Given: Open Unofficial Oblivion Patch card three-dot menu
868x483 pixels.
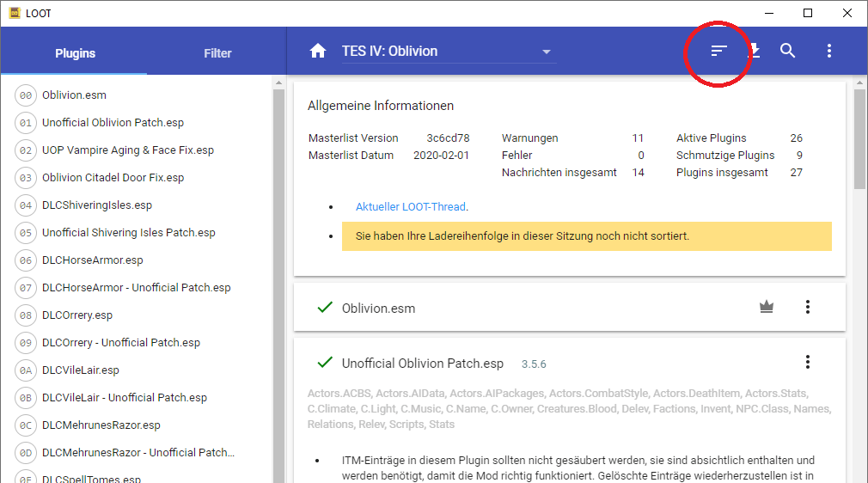Looking at the screenshot, I should pyautogui.click(x=808, y=362).
